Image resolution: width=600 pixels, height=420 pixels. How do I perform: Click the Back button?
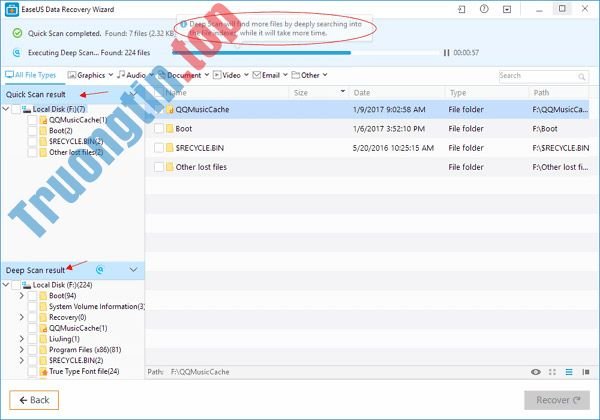[34, 400]
